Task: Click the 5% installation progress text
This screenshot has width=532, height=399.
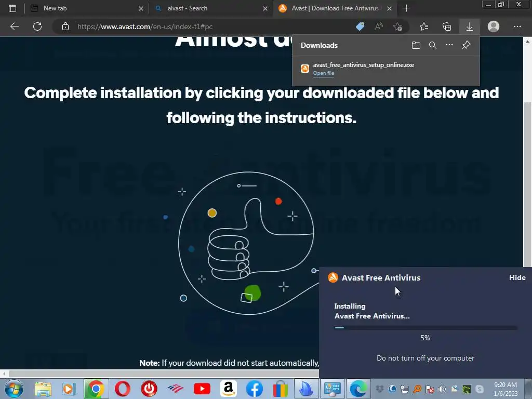Action: pos(425,338)
